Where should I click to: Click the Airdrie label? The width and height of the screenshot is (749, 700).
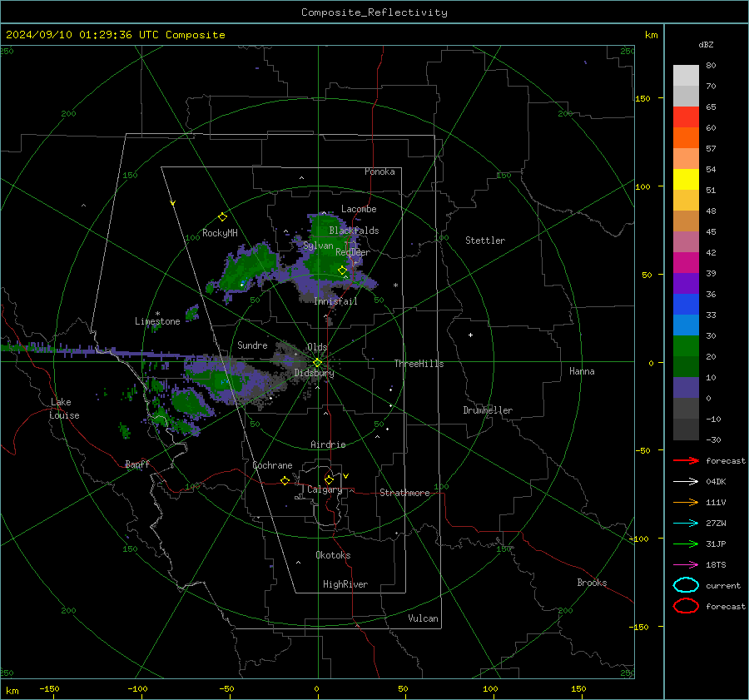tap(328, 444)
